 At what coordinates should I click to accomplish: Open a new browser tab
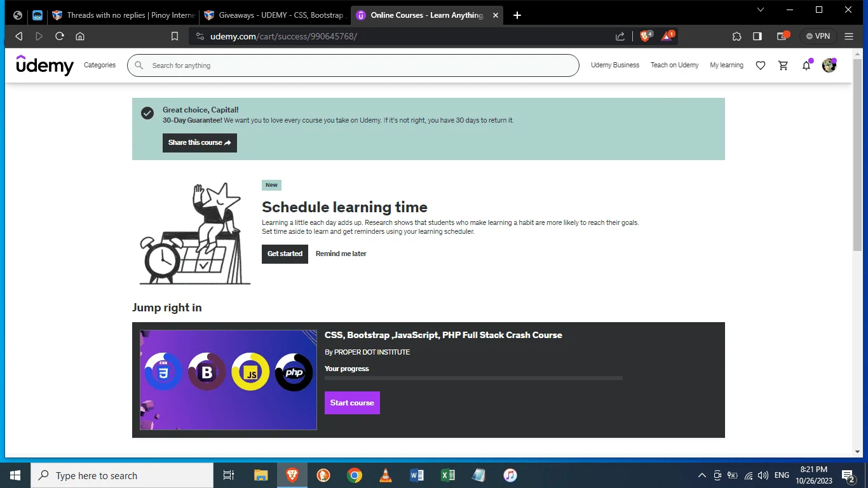(517, 15)
